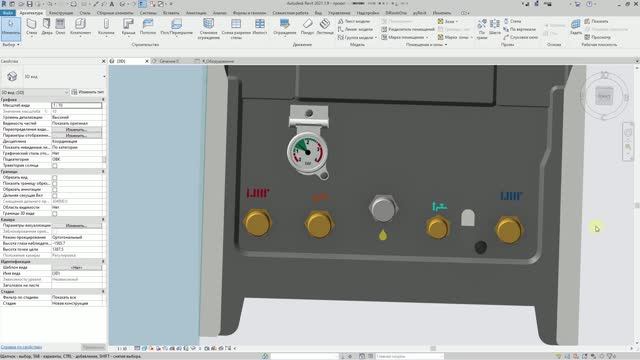The width and height of the screenshot is (640, 360).
Task: Click the Save icon in quick access toolbar
Action: pos(29,4)
